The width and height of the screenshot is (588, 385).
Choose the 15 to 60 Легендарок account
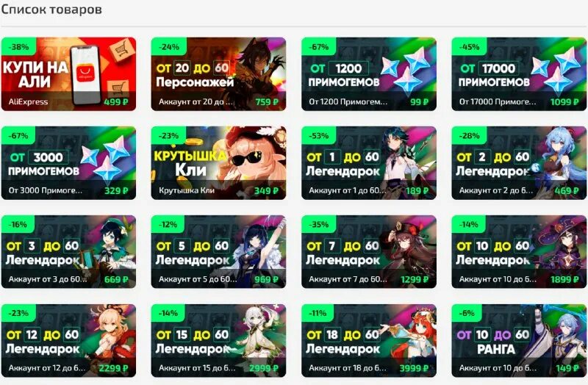coord(218,340)
